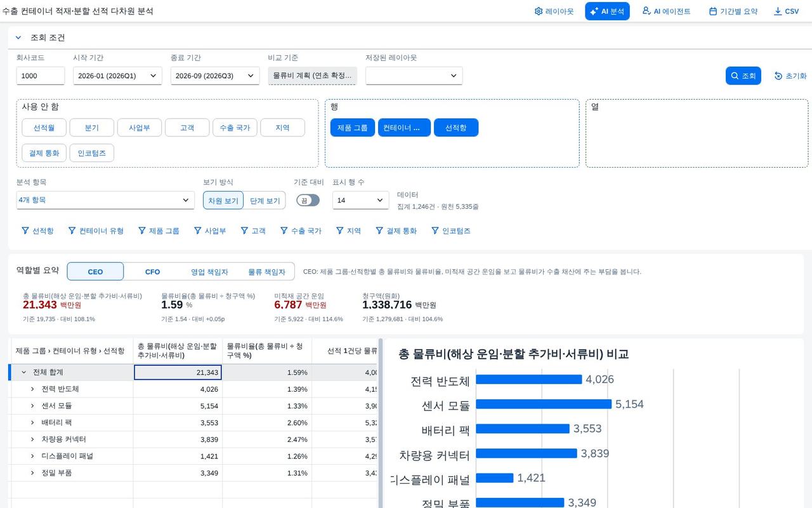812x508 pixels.
Task: Collapse the 전체 합계 row
Action: [x=24, y=372]
